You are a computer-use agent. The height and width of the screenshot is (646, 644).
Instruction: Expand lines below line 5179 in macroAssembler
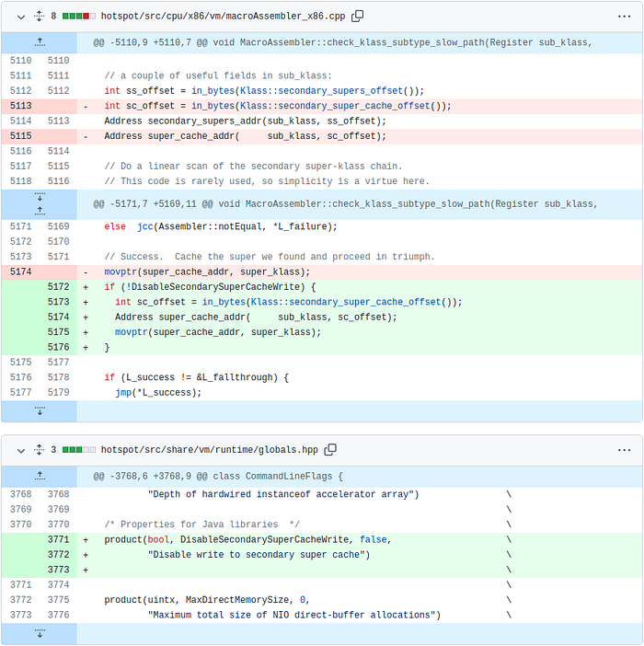[40, 411]
